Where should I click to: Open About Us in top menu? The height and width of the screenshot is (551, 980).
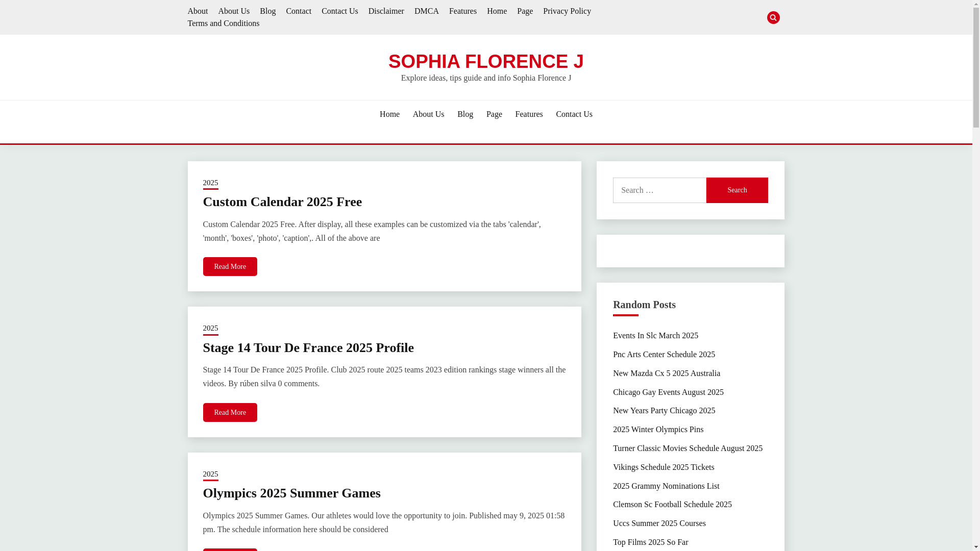point(234,11)
